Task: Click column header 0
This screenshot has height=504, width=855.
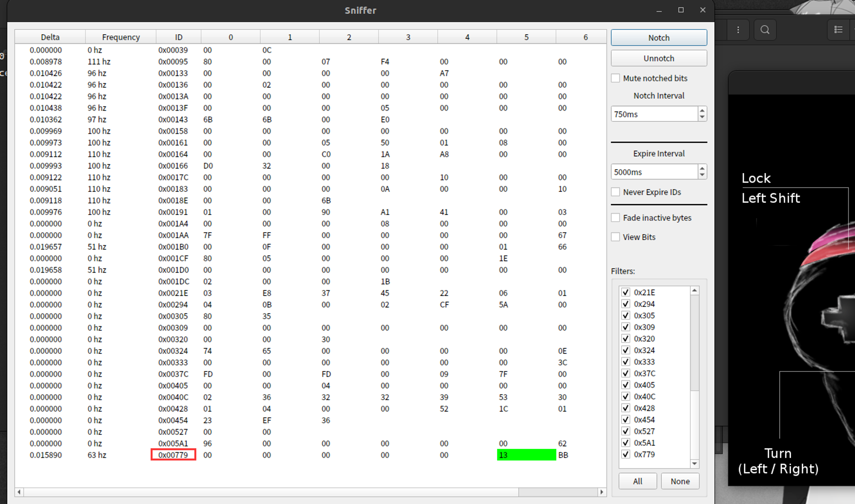Action: [230, 37]
